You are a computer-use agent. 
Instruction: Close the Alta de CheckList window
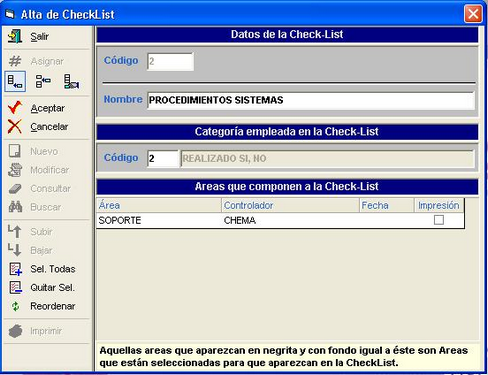click(x=473, y=14)
